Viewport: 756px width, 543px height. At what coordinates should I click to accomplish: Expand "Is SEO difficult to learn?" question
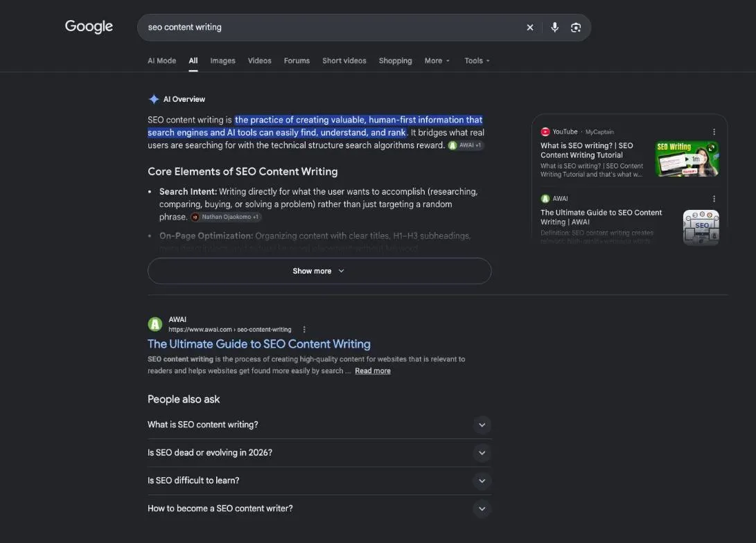pos(319,481)
